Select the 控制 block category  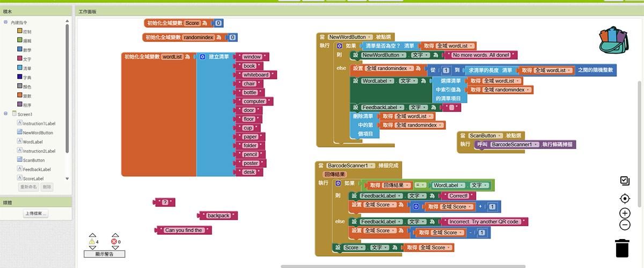(x=24, y=32)
